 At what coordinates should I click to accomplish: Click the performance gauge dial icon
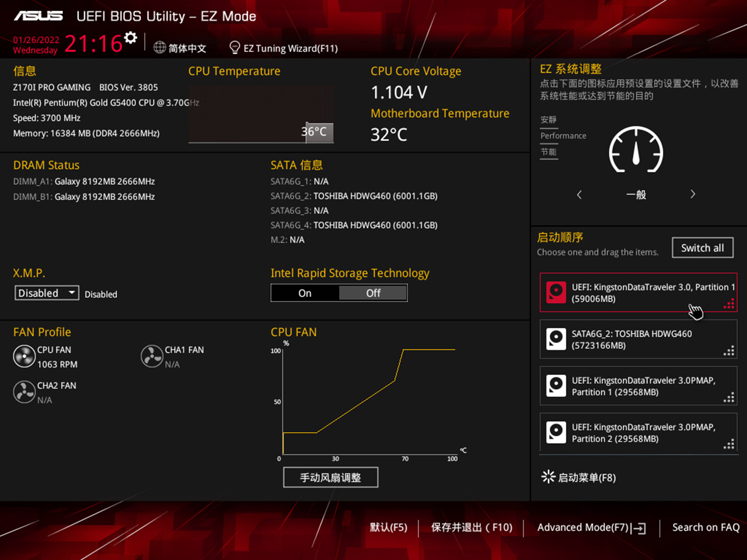[636, 150]
